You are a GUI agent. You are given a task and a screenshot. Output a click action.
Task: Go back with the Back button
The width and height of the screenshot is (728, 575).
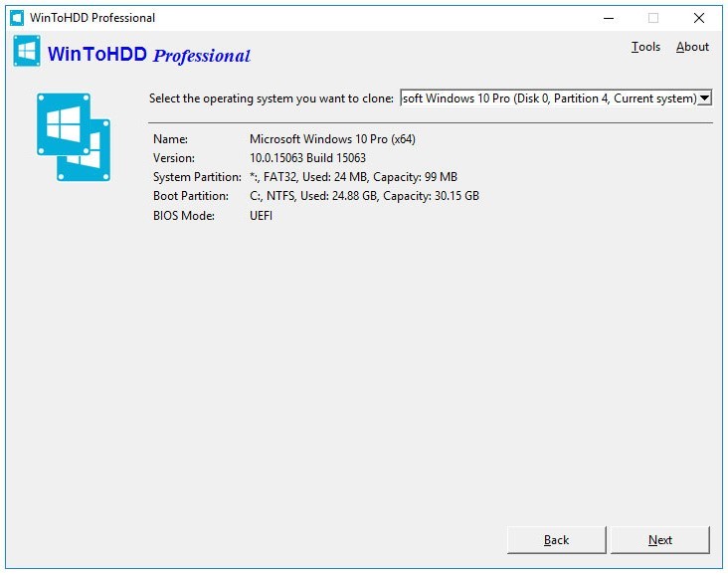[556, 540]
